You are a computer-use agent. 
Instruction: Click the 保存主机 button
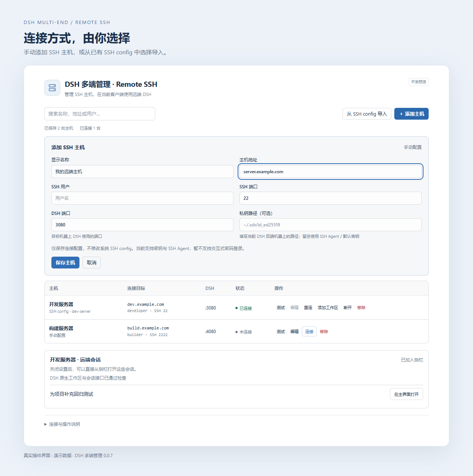[x=65, y=263]
